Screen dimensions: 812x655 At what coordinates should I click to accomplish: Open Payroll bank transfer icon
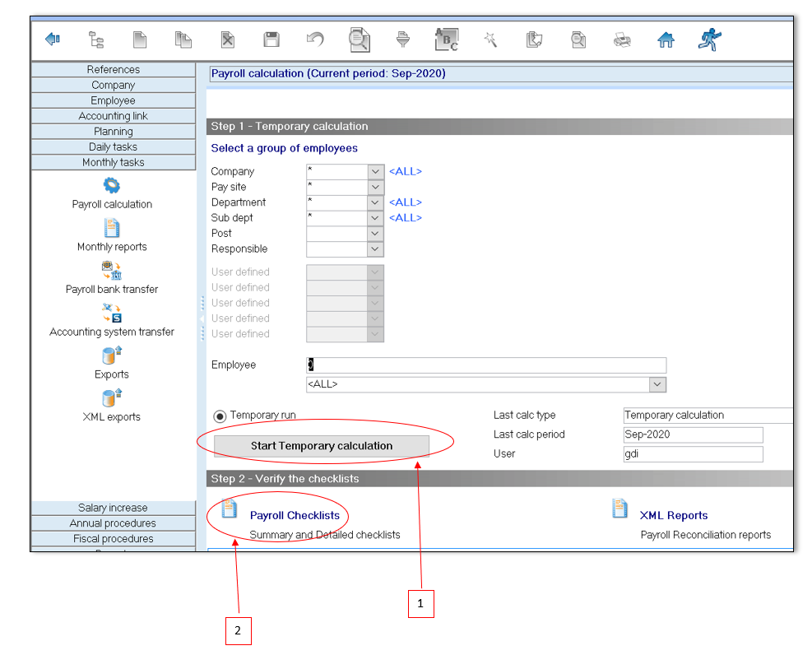coord(112,270)
